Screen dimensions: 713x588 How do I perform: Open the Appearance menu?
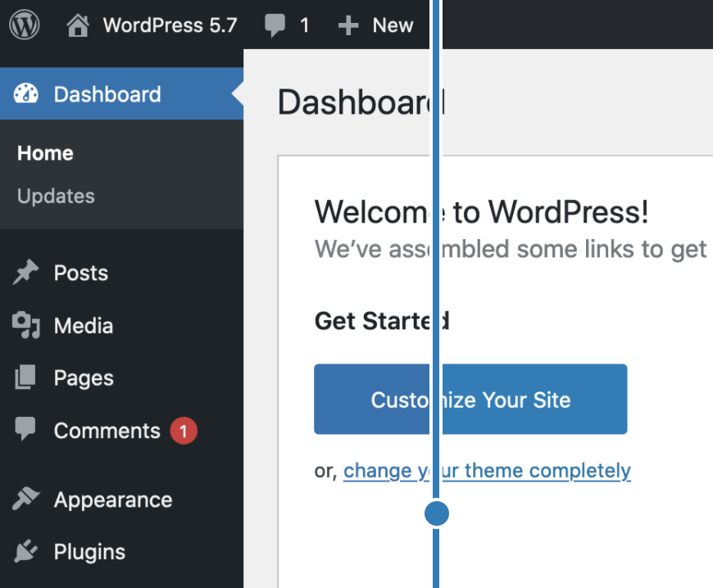pyautogui.click(x=113, y=500)
